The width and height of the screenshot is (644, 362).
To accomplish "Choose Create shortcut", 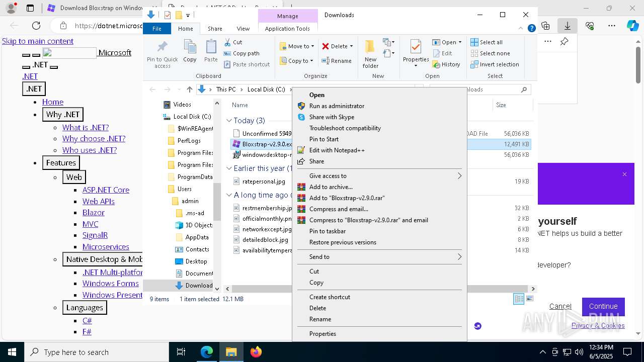I will [379, 297].
